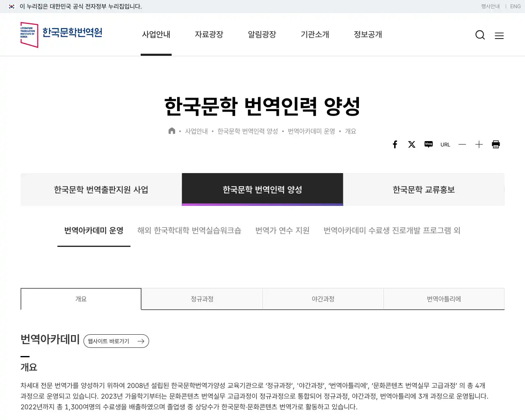Select 해외 한국학대학 번역실습워크숍 sub-menu

(x=189, y=231)
